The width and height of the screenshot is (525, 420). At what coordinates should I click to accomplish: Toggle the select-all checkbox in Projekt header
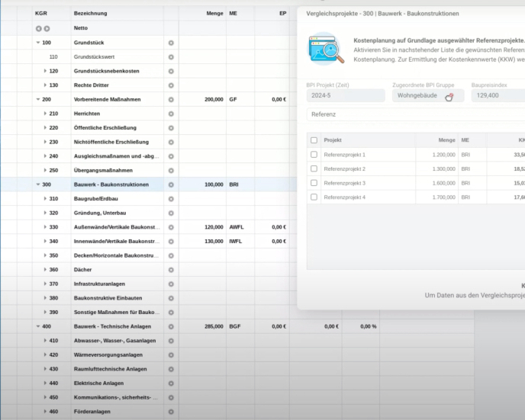tap(314, 140)
